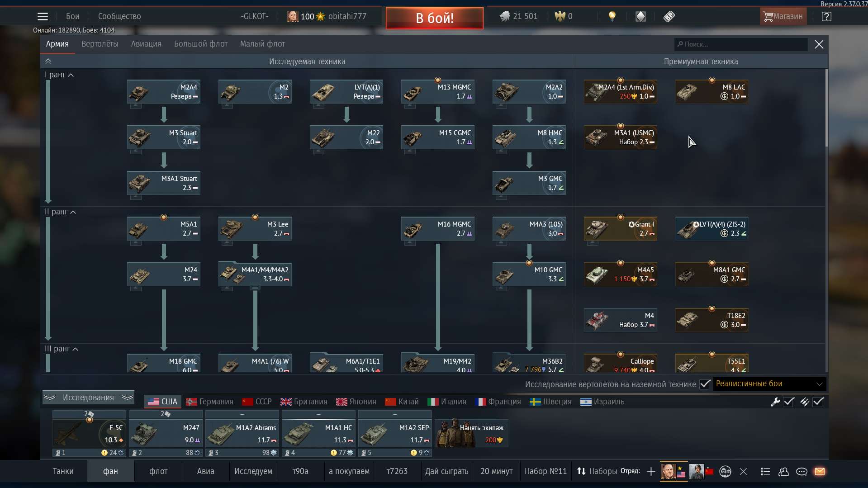The width and height of the screenshot is (868, 488).
Task: Open the contacts friends icon
Action: tap(783, 471)
